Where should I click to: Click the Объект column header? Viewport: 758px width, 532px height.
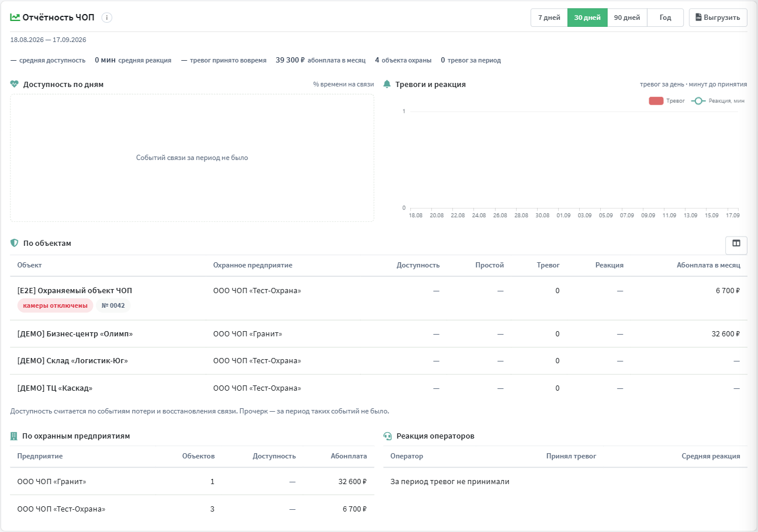click(x=30, y=265)
